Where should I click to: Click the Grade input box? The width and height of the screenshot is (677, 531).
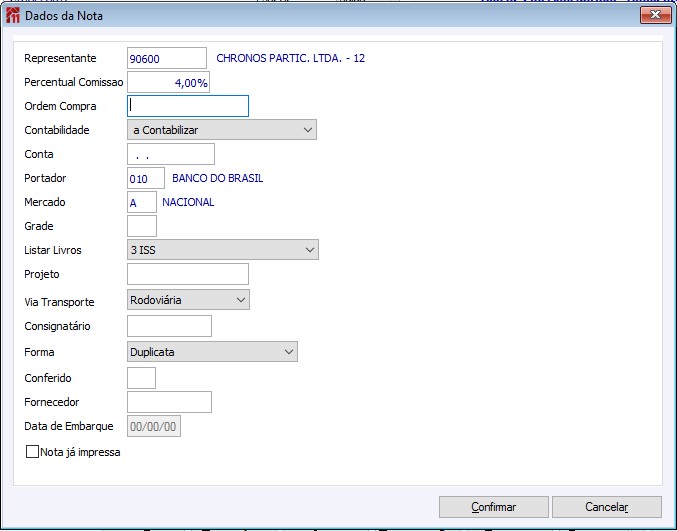click(142, 226)
